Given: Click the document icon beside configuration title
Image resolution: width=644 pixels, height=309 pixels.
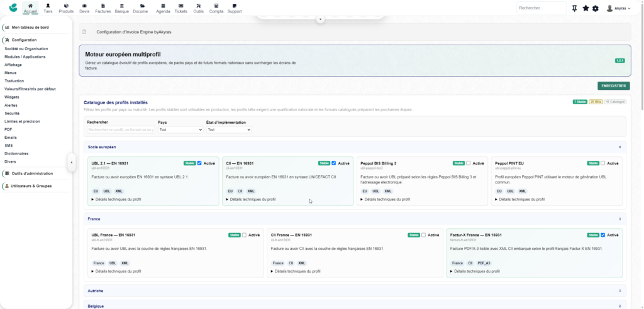Looking at the screenshot, I should [x=85, y=31].
